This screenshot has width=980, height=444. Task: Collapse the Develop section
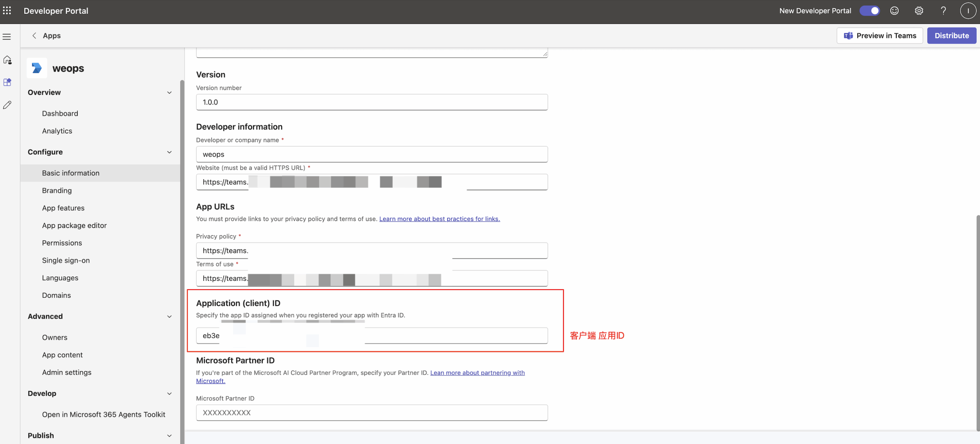[169, 393]
